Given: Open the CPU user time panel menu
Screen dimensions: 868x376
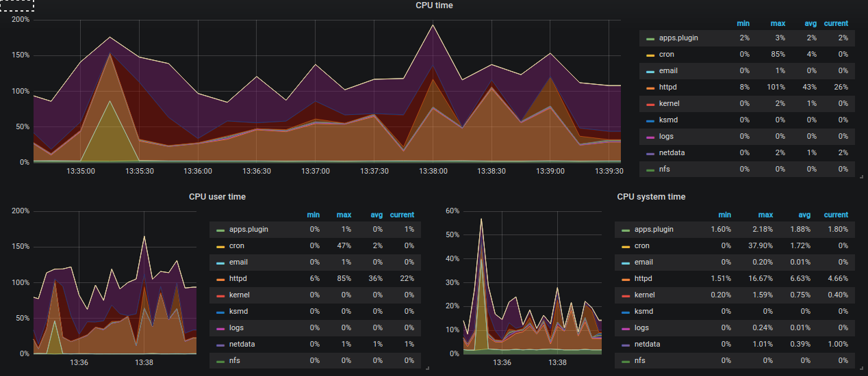Looking at the screenshot, I should (x=217, y=197).
